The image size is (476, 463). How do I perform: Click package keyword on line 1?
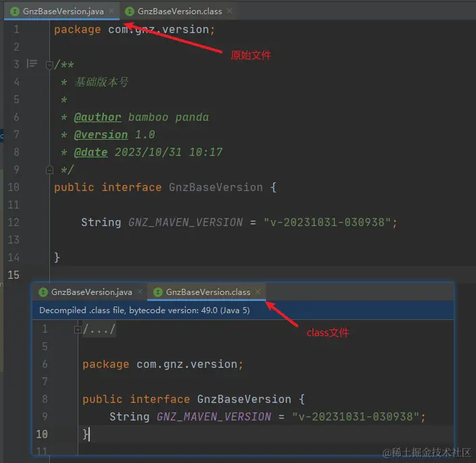click(x=78, y=30)
